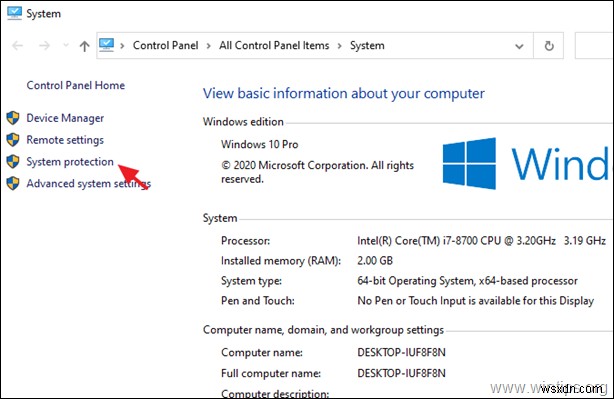This screenshot has width=614, height=399.
Task: Click the System protection shield icon
Action: click(x=13, y=161)
